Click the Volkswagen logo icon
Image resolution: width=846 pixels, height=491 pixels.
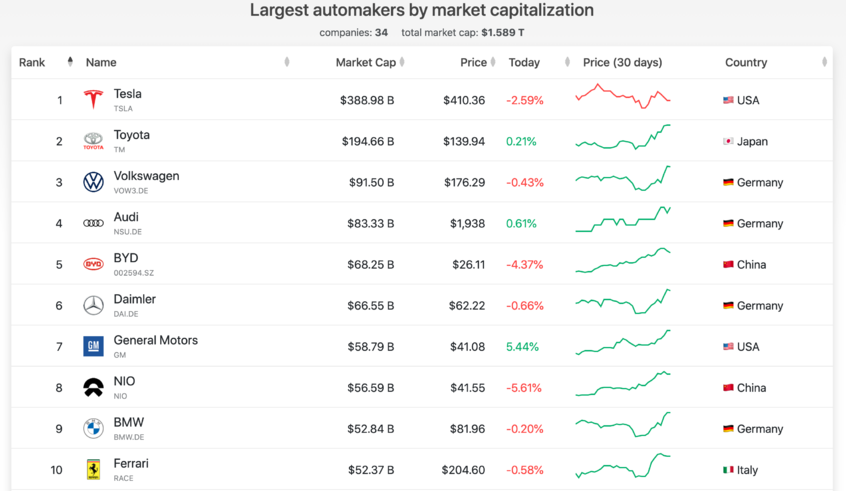pos(93,182)
